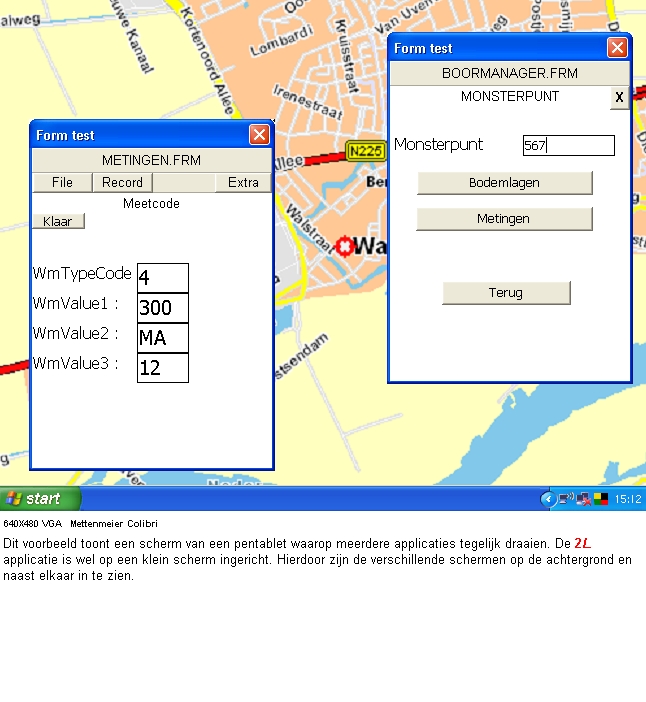Open the Record menu
The height and width of the screenshot is (702, 646).
click(122, 182)
